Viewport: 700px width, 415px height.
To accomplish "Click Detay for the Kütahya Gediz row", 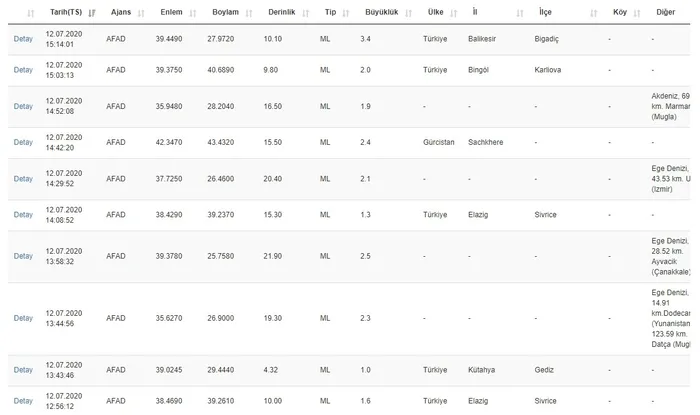I will [x=23, y=370].
